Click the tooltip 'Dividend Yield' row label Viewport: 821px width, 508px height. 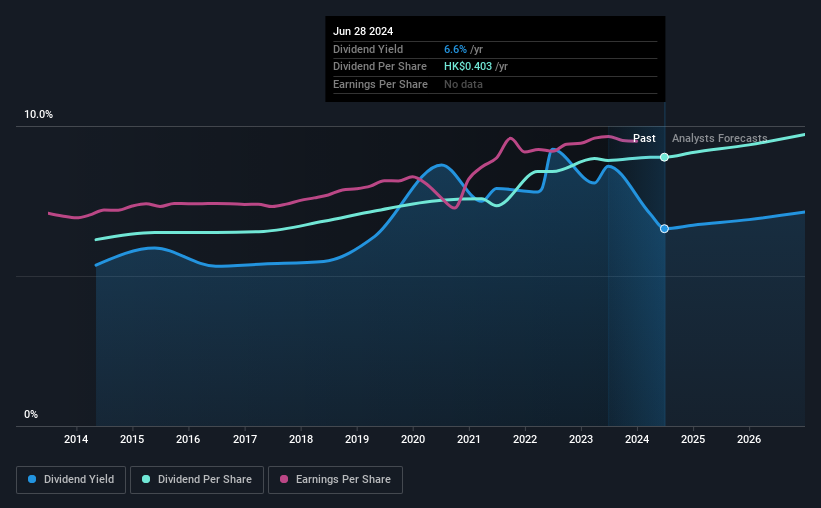[x=368, y=49]
